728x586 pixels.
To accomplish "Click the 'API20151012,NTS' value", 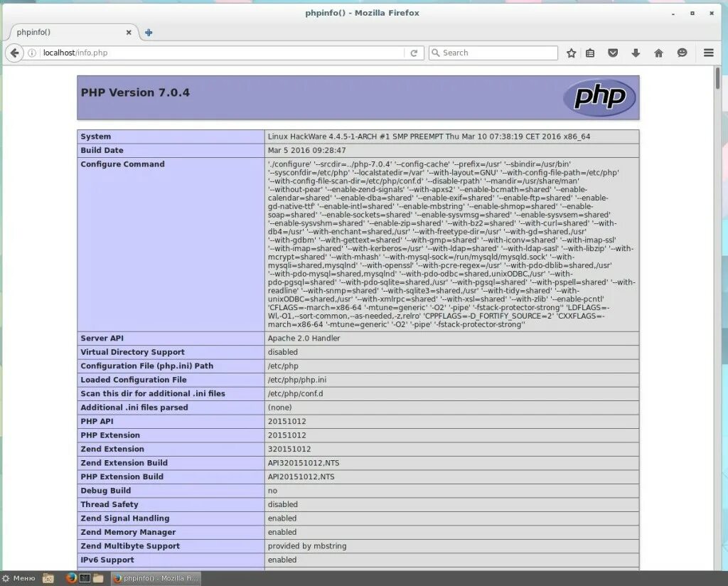I will tap(301, 477).
